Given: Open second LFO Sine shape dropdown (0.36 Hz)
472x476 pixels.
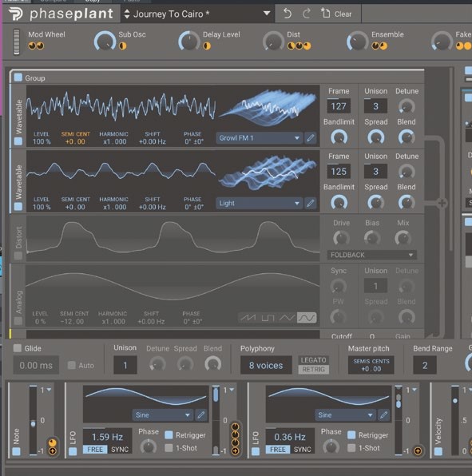Looking at the screenshot, I should (x=346, y=415).
